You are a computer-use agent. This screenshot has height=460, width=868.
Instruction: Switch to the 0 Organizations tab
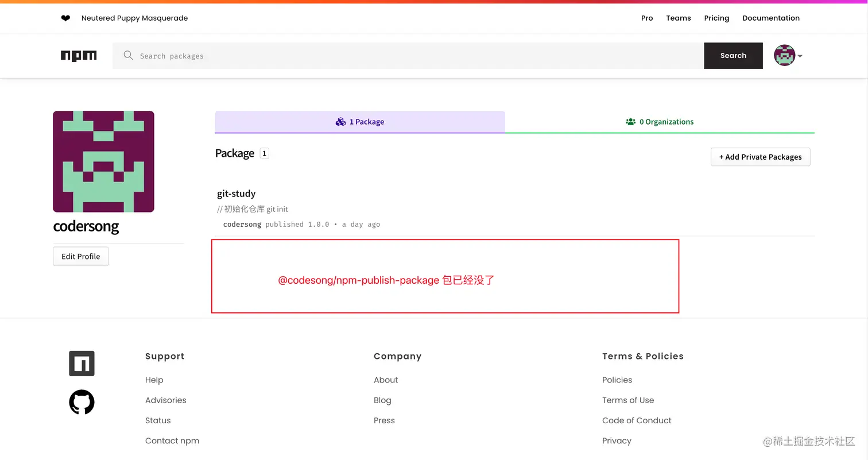660,122
